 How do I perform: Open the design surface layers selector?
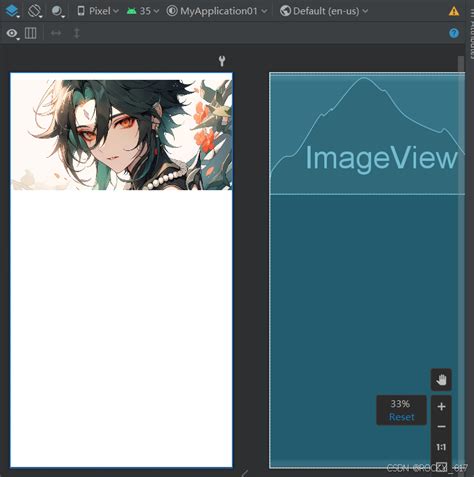coord(13,11)
